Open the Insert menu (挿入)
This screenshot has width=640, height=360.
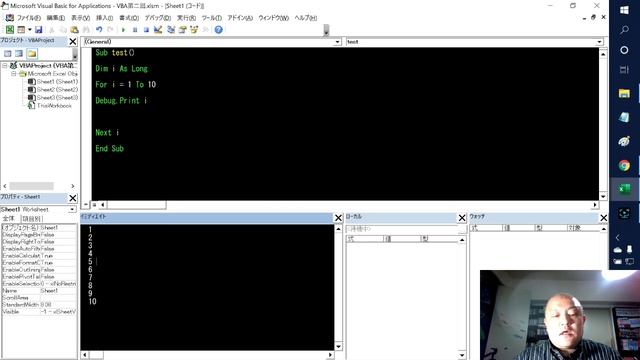(x=104, y=18)
